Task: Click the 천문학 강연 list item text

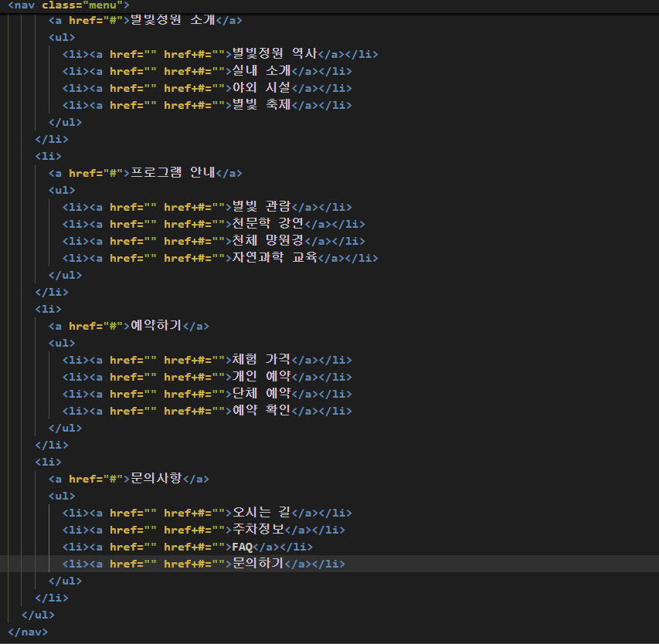Action: click(268, 223)
